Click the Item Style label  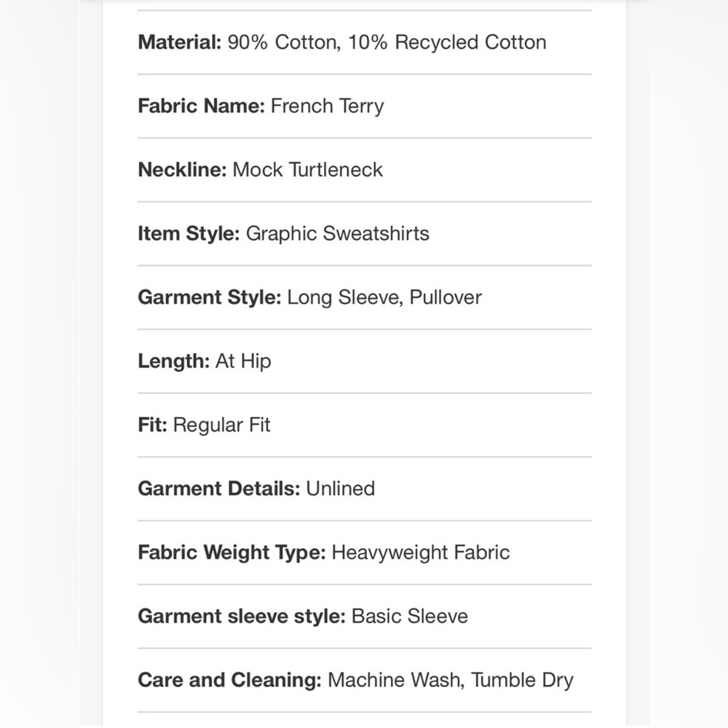[189, 234]
